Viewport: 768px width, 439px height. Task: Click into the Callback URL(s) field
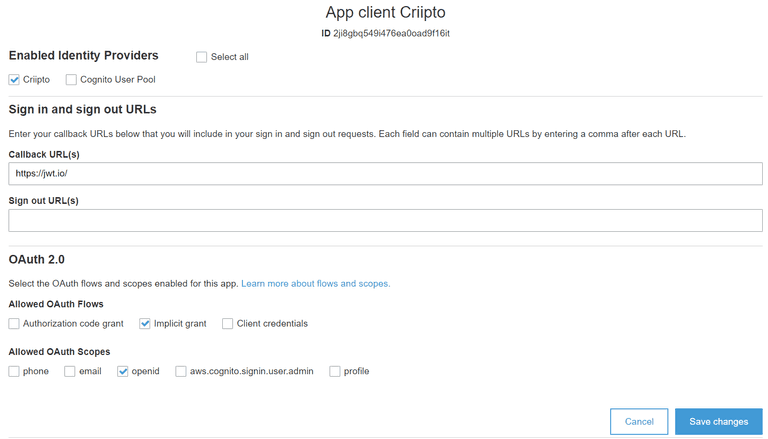click(385, 173)
